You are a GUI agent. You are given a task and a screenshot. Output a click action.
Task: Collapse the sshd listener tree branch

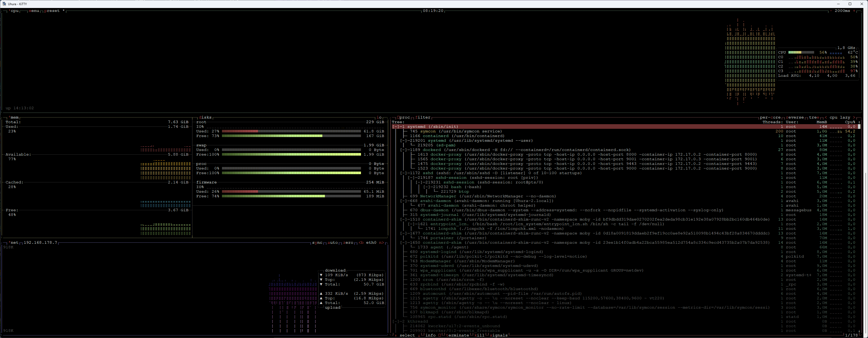point(403,173)
